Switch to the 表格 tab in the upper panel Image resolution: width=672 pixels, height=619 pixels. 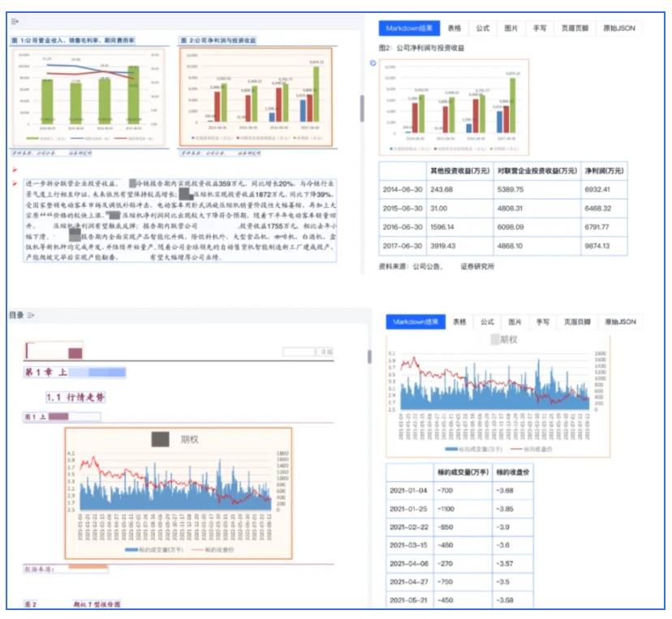pos(454,28)
